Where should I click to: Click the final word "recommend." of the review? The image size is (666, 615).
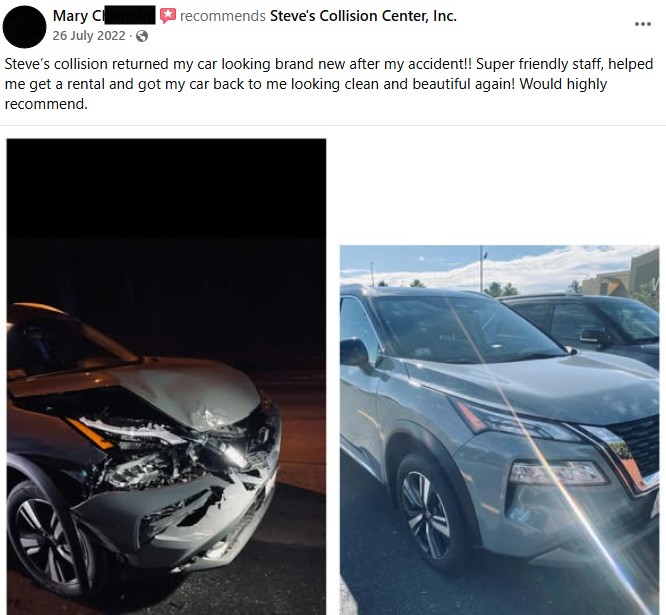(x=46, y=104)
